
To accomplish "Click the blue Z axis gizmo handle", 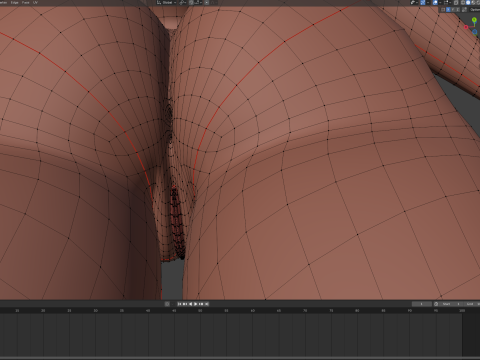I will (475, 32).
